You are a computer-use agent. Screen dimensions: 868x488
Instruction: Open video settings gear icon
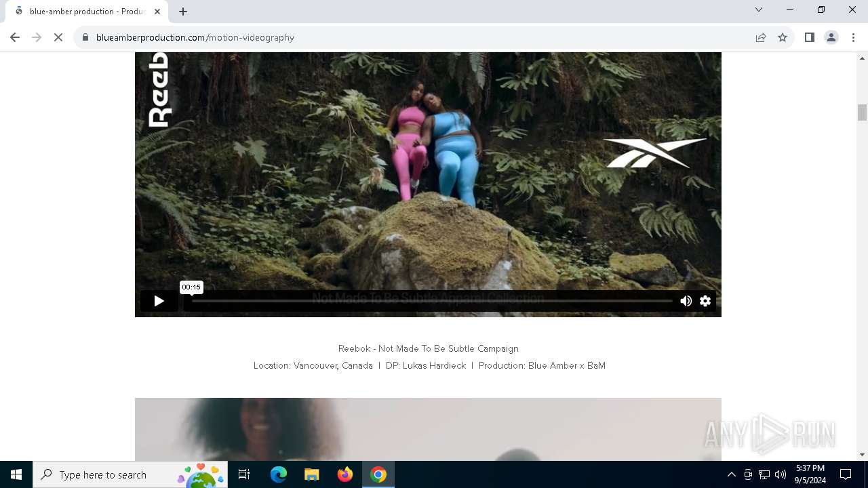click(705, 301)
